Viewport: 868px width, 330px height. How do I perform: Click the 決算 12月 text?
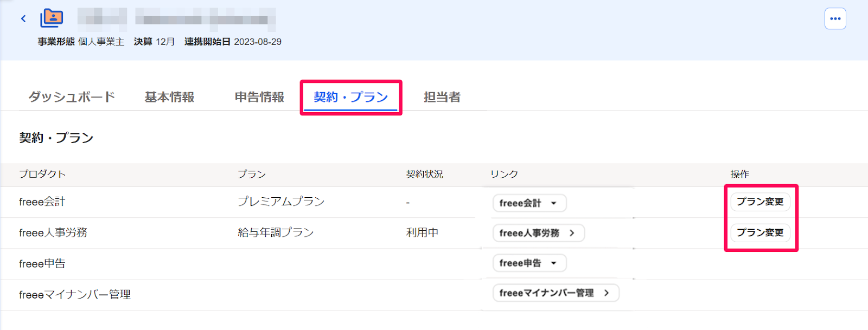point(154,42)
